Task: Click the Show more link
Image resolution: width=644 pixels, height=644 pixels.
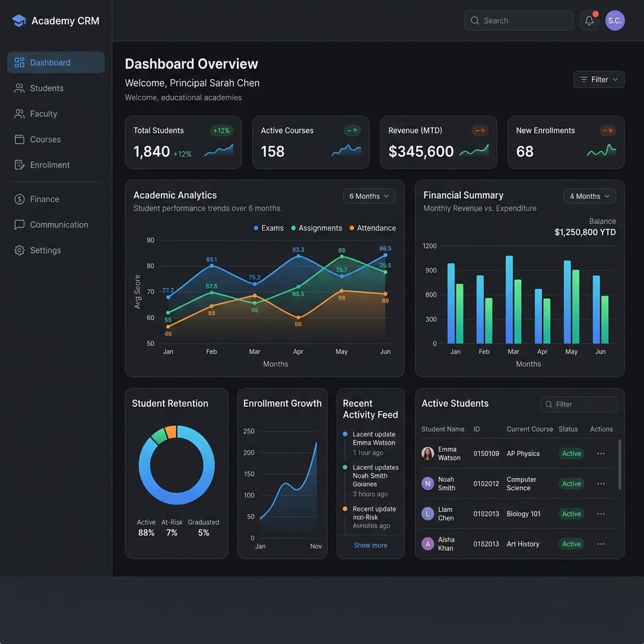Action: (x=370, y=545)
